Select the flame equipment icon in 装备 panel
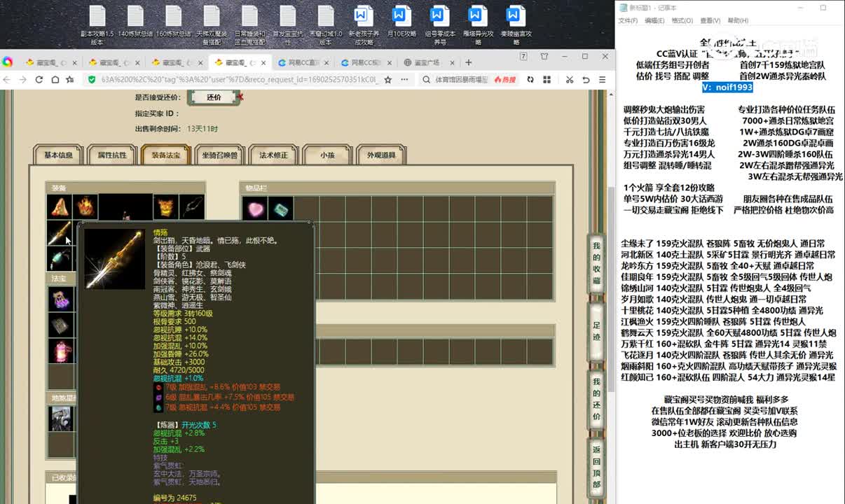Screen dimensions: 845x504 (x=85, y=206)
